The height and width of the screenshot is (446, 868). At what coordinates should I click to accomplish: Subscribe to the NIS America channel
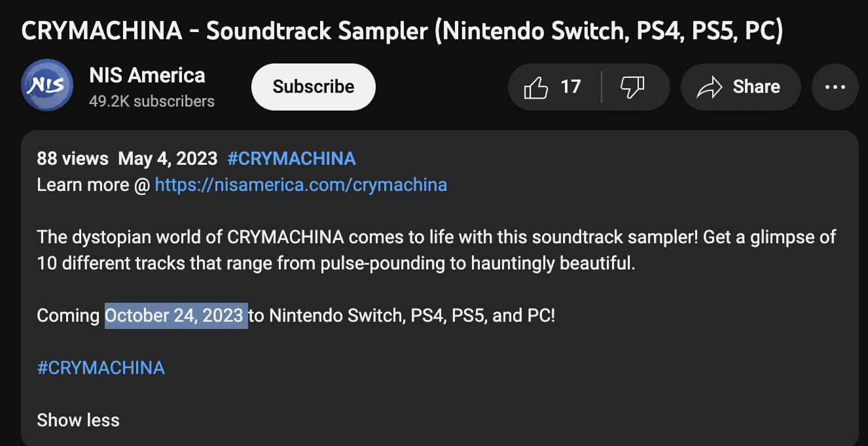pyautogui.click(x=313, y=87)
